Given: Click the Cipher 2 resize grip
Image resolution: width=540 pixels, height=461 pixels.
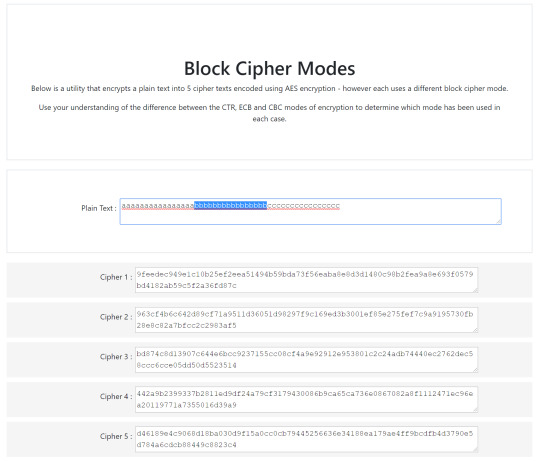Looking at the screenshot, I should [475, 330].
